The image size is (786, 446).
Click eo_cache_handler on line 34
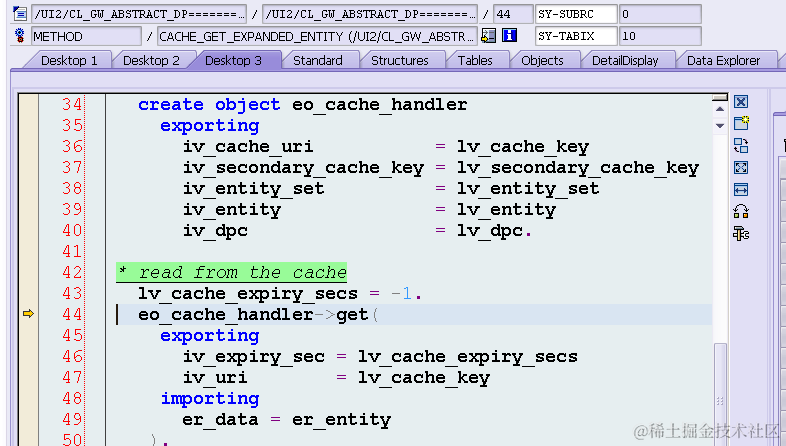[379, 104]
